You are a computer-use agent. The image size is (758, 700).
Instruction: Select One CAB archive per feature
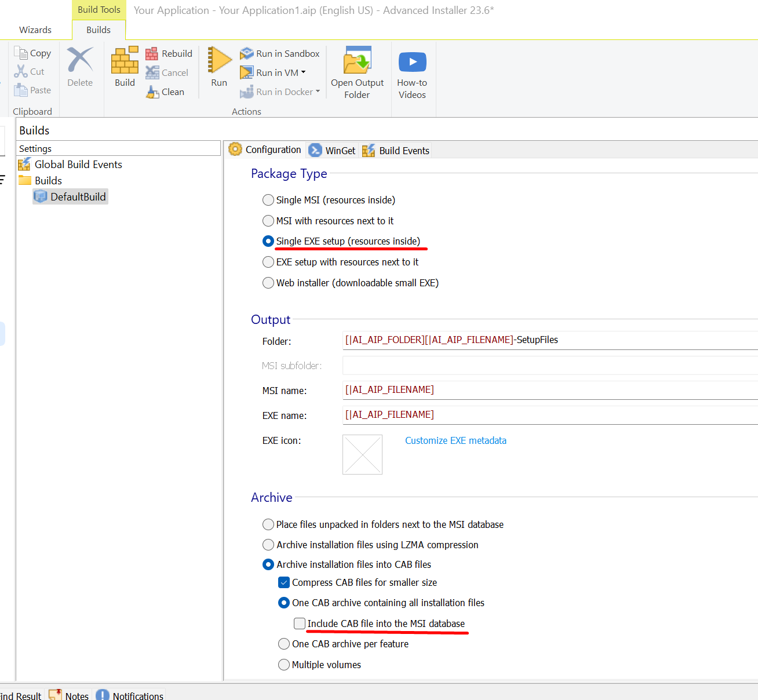click(284, 644)
